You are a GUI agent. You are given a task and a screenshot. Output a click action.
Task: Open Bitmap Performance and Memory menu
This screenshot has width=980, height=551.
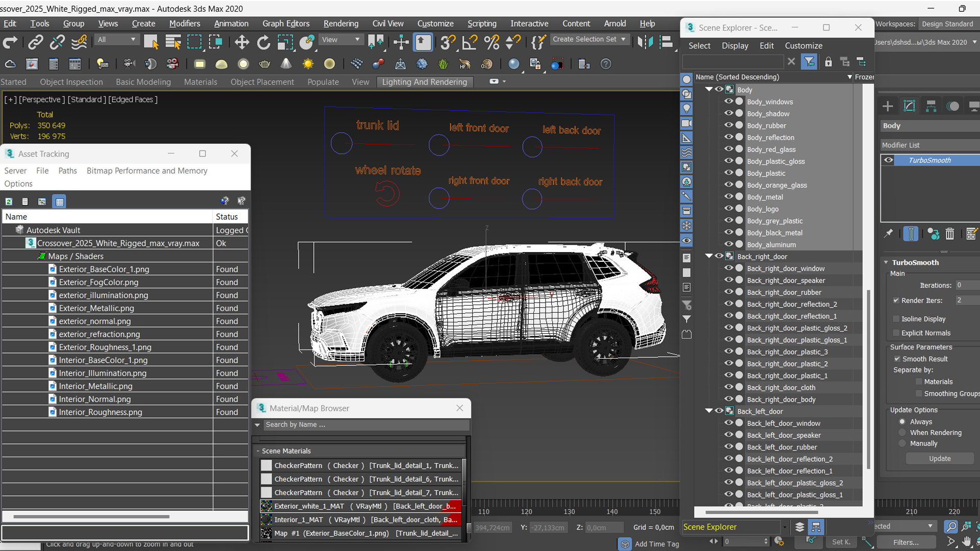(147, 170)
